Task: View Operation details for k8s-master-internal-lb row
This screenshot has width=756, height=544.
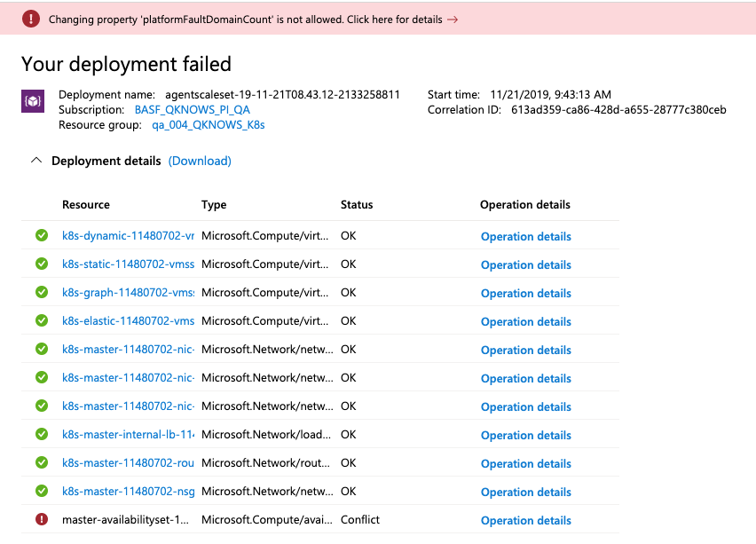Action: tap(525, 436)
